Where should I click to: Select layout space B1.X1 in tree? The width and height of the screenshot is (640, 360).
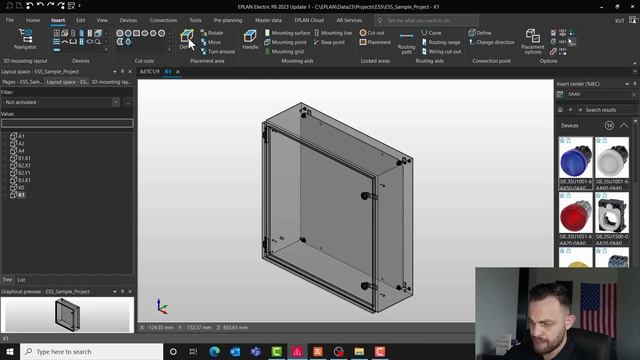tap(24, 158)
